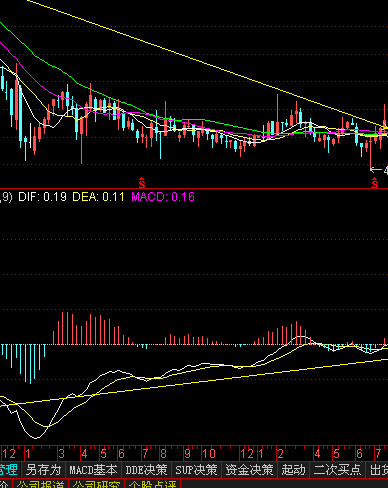Viewport: 388px width, 488px height.
Task: Select month 9 on the time axis
Action: (188, 454)
